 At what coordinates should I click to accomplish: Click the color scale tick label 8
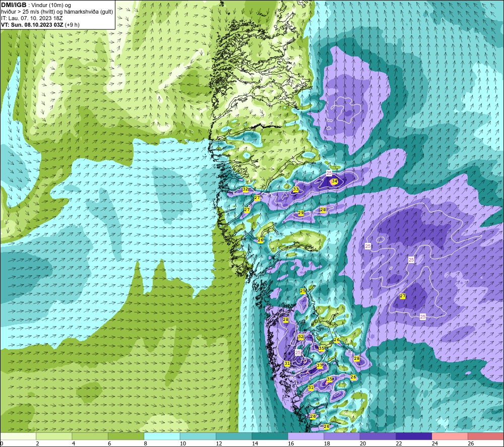146,443
